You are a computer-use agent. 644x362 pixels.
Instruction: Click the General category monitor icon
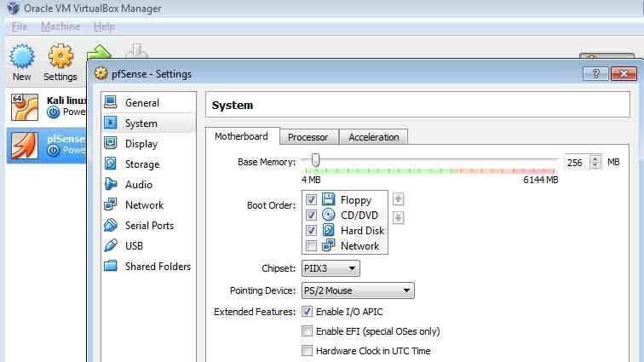tap(111, 102)
